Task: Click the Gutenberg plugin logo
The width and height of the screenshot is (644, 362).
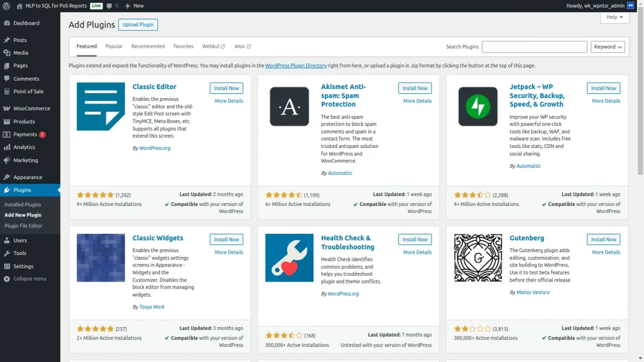Action: pyautogui.click(x=478, y=258)
